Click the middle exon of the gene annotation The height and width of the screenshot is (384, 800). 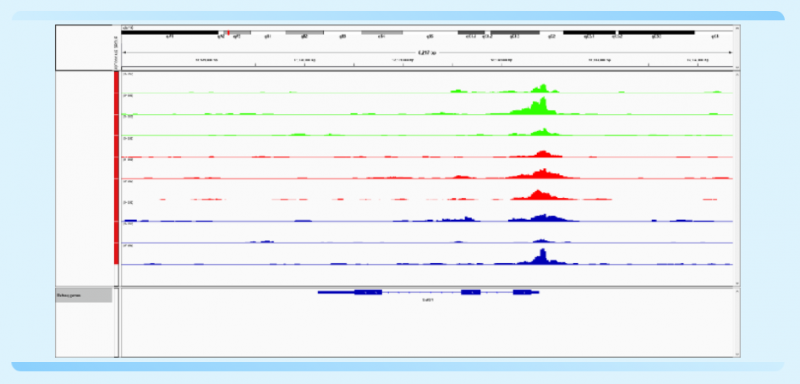471,292
